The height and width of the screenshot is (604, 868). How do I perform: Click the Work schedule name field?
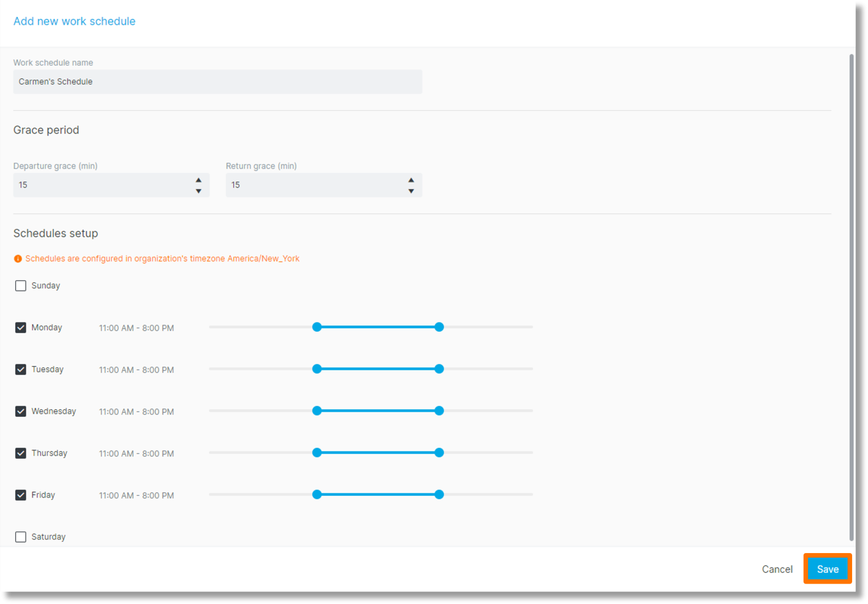click(218, 82)
